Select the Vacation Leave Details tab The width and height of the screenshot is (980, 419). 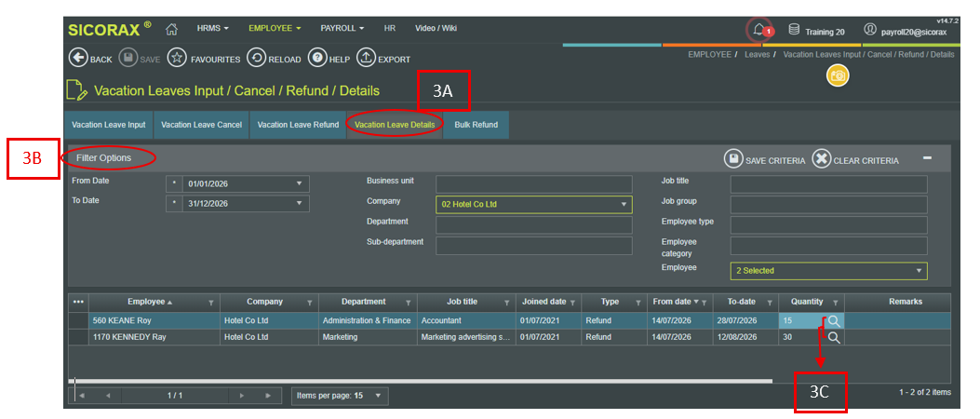[x=395, y=125]
